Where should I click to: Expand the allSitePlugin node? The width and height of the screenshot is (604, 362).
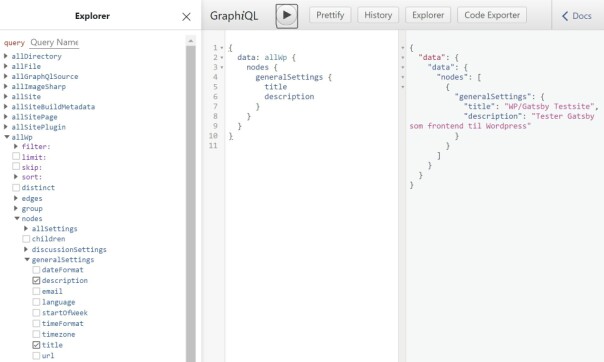(x=6, y=127)
